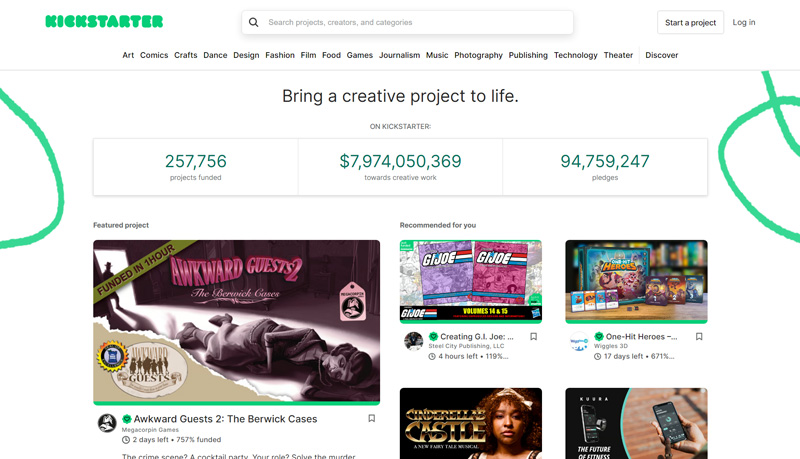Image resolution: width=800 pixels, height=459 pixels.
Task: Open the Journalism category
Action: click(399, 55)
